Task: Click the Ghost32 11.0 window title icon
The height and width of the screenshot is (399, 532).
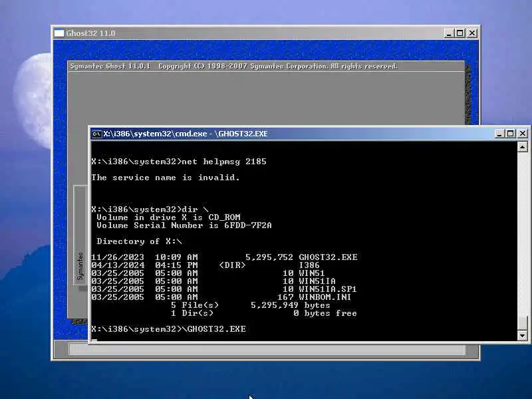Action: [x=59, y=33]
